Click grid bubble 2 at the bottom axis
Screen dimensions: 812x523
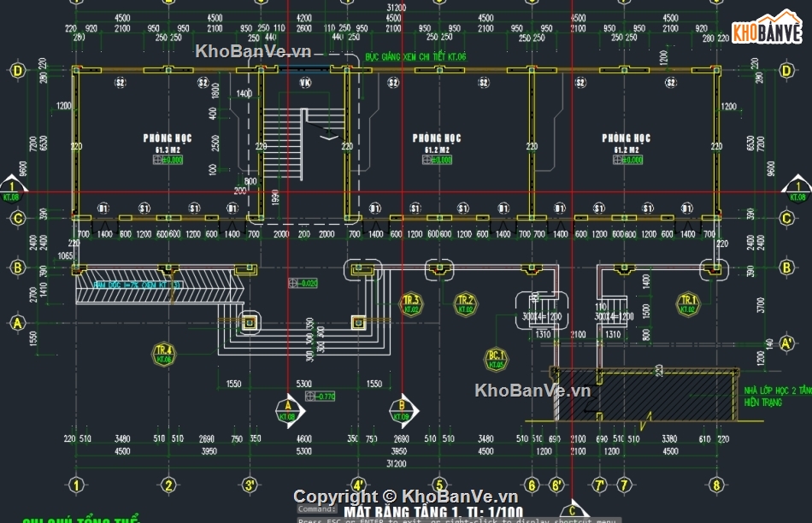[x=168, y=485]
